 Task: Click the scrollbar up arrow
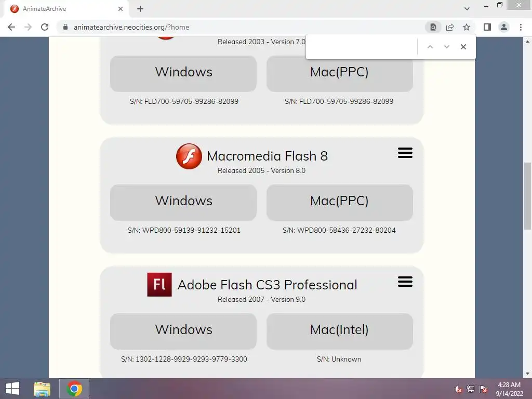point(527,42)
